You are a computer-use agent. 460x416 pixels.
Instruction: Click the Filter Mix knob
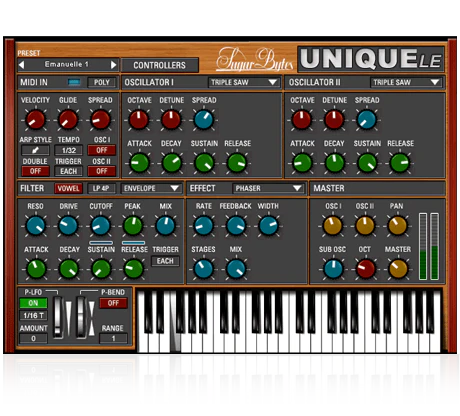165,225
